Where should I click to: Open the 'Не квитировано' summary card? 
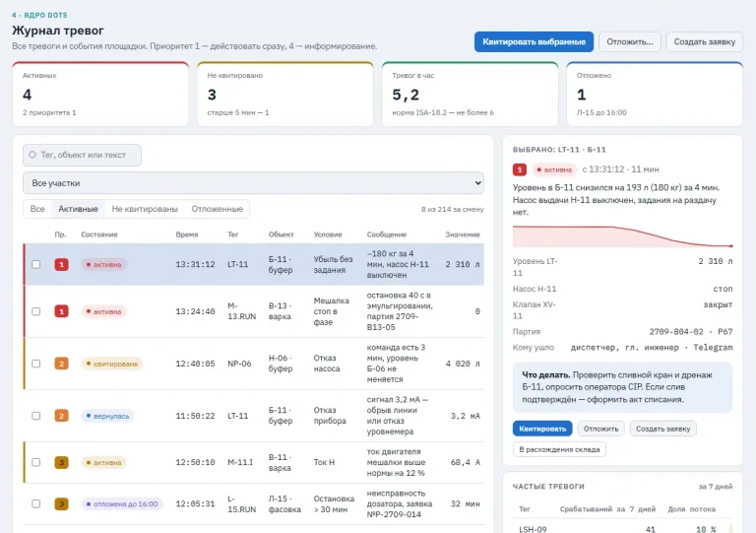pos(284,94)
